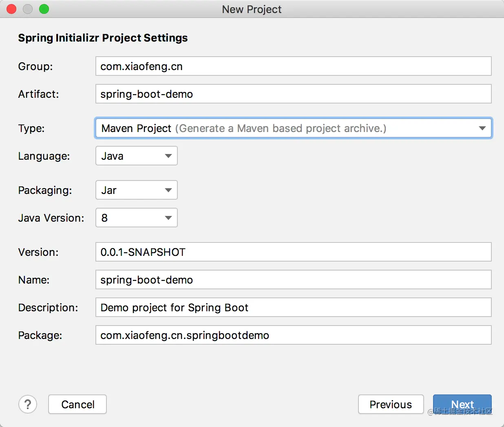Close the New Project window
504x427 pixels.
coord(11,9)
